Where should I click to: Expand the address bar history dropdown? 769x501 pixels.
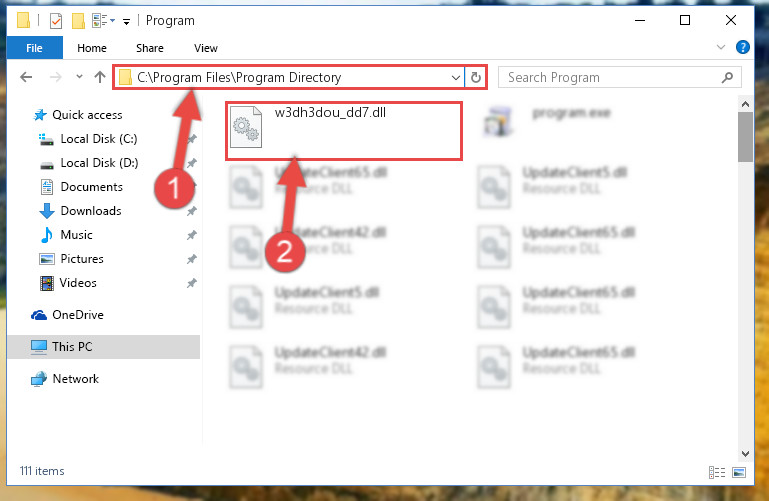(456, 77)
